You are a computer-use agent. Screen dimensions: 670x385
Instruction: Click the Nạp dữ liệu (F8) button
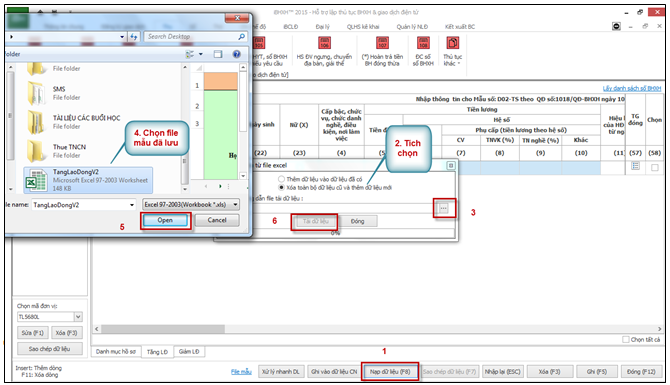coord(390,372)
